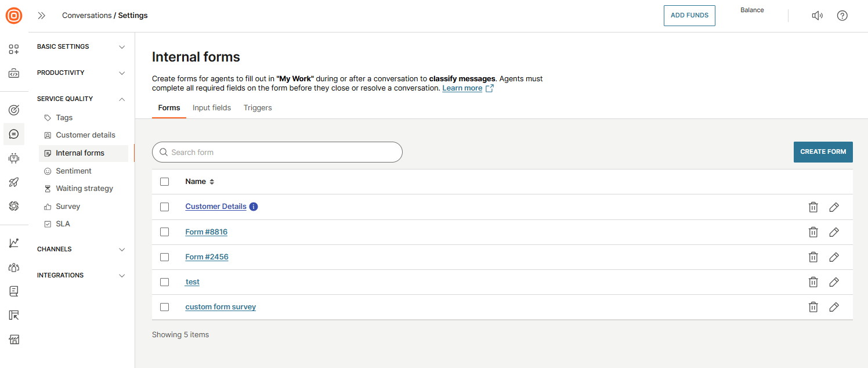The width and height of the screenshot is (868, 368).
Task: Open the help question mark icon
Action: tap(842, 16)
